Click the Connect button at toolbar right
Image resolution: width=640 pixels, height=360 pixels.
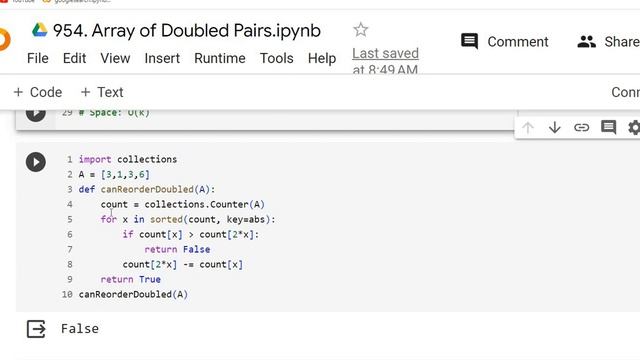click(625, 92)
